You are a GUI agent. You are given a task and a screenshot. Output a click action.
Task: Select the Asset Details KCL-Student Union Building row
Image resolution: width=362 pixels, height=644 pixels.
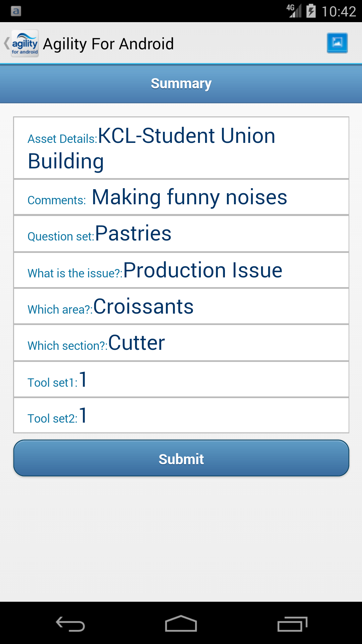point(181,148)
